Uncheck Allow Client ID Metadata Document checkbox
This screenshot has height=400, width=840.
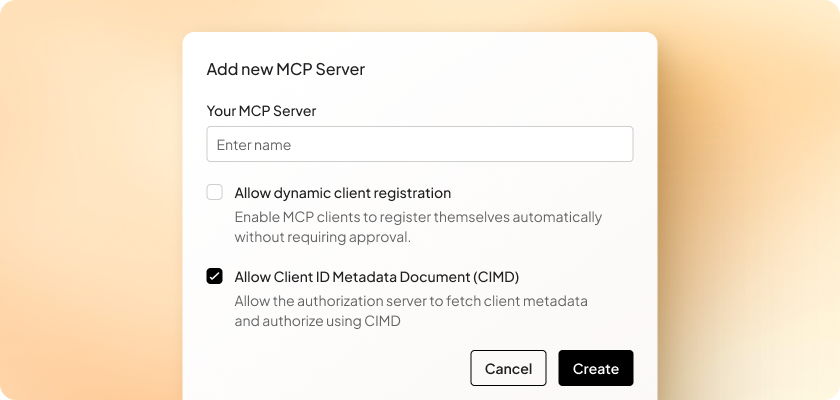pos(214,276)
